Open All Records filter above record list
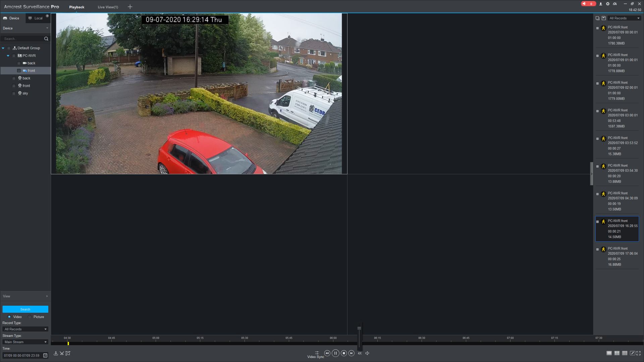This screenshot has width=644, height=362. tap(624, 18)
